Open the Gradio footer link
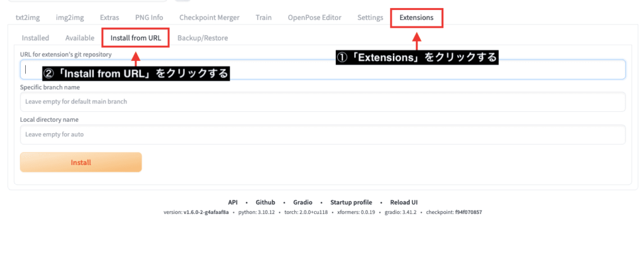 pos(303,202)
